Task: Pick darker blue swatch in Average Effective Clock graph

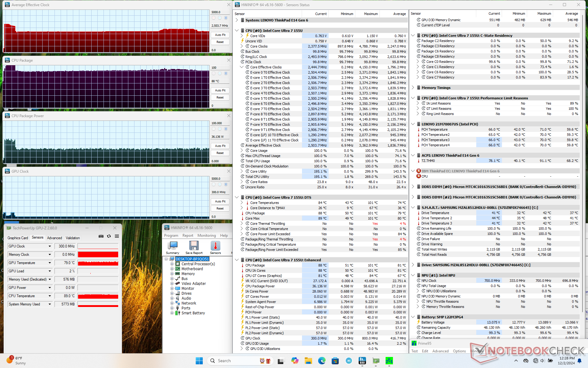Action: [x=226, y=18]
